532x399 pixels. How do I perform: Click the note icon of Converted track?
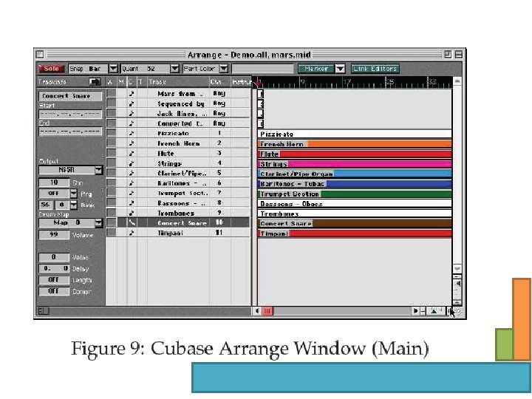point(132,123)
